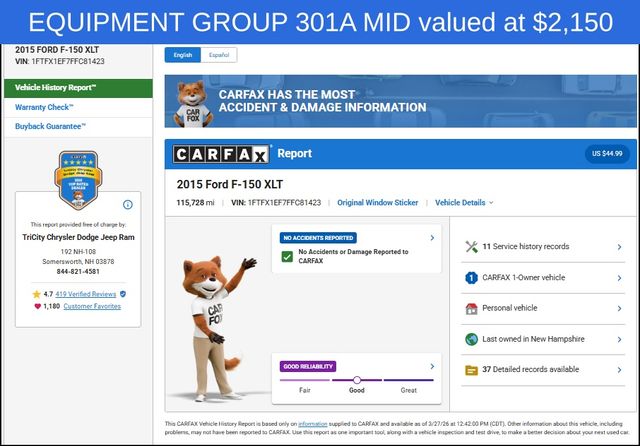Click the Personal vehicle person icon
Screen dimensions: 640x446
coord(471,308)
